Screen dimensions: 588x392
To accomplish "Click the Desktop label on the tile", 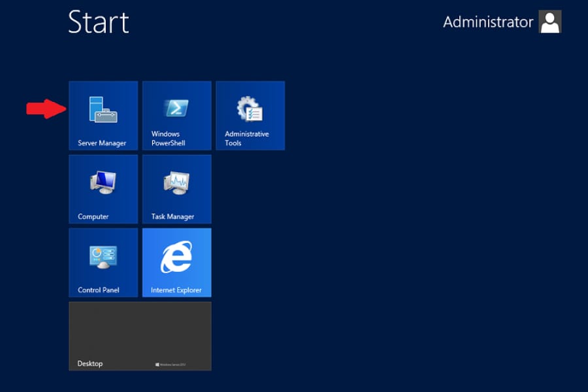I will pos(90,363).
